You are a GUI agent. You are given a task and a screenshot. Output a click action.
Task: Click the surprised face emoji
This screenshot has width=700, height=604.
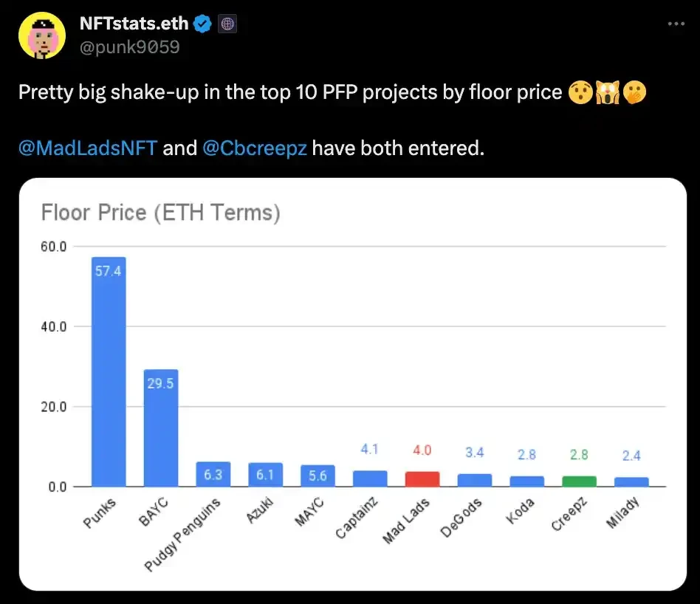pyautogui.click(x=580, y=93)
